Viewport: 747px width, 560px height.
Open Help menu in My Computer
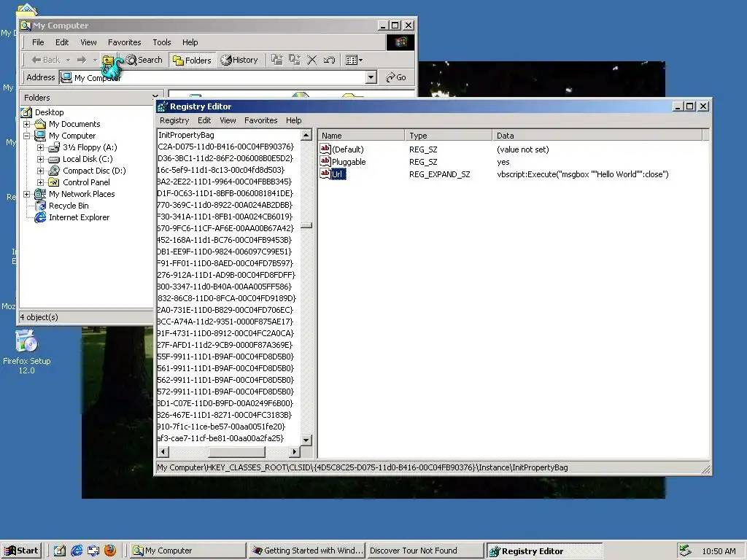(x=190, y=42)
